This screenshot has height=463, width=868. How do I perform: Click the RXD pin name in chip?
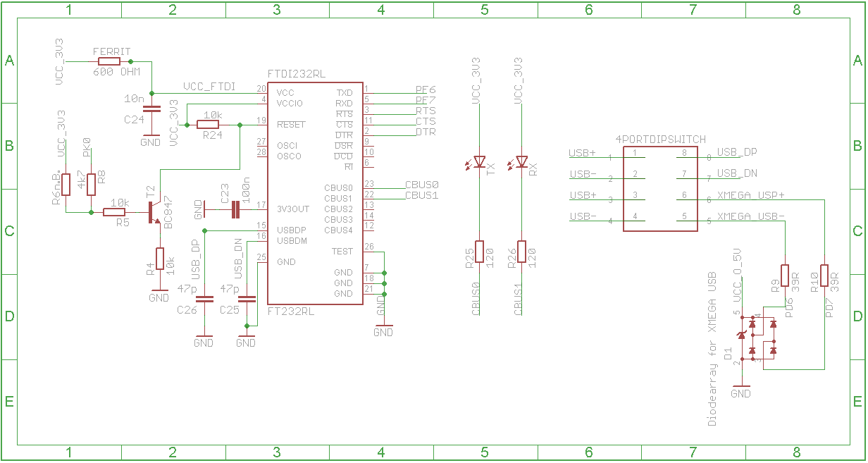(345, 104)
